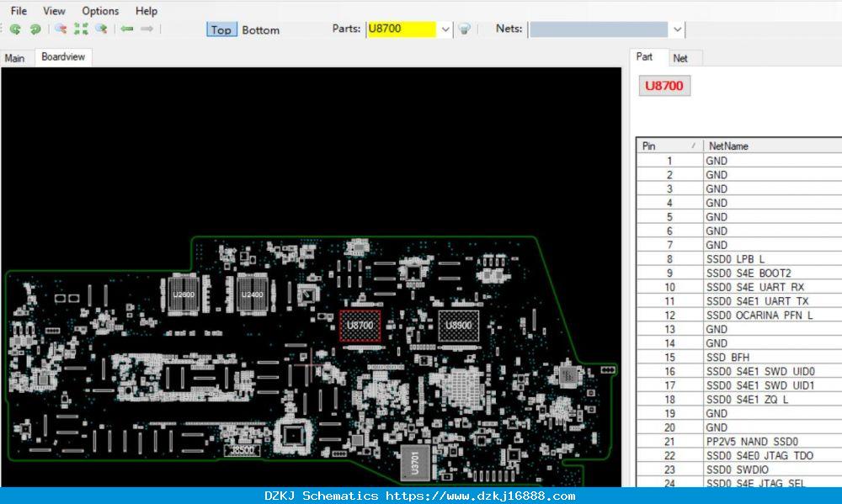Open the Parts dropdown arrow
The height and width of the screenshot is (504, 842).
[x=445, y=29]
